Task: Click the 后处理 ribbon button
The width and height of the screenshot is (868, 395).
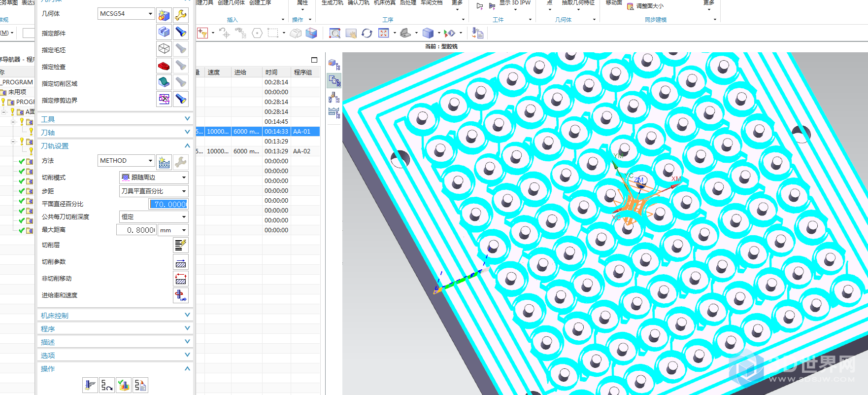Action: [408, 2]
